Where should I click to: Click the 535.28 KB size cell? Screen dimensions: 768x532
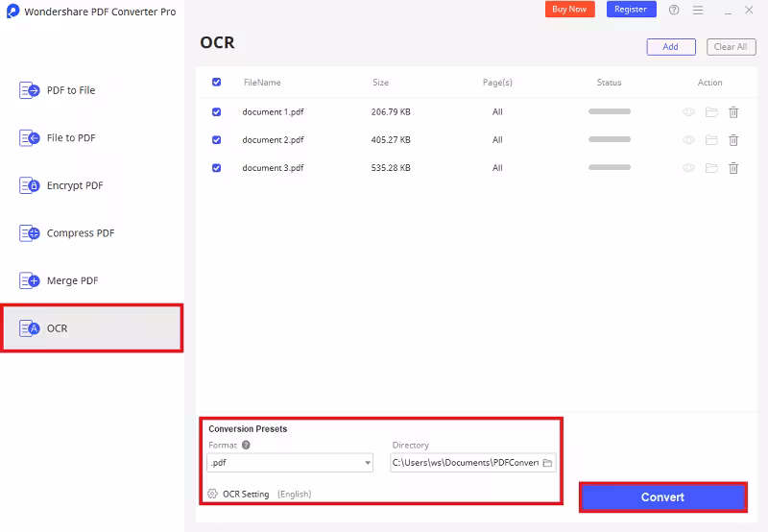point(391,168)
